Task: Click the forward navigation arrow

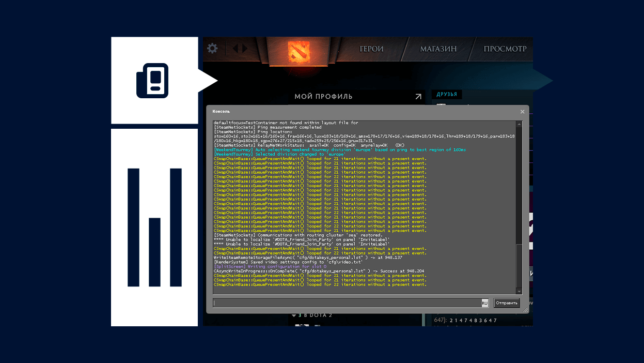Action: [x=244, y=49]
